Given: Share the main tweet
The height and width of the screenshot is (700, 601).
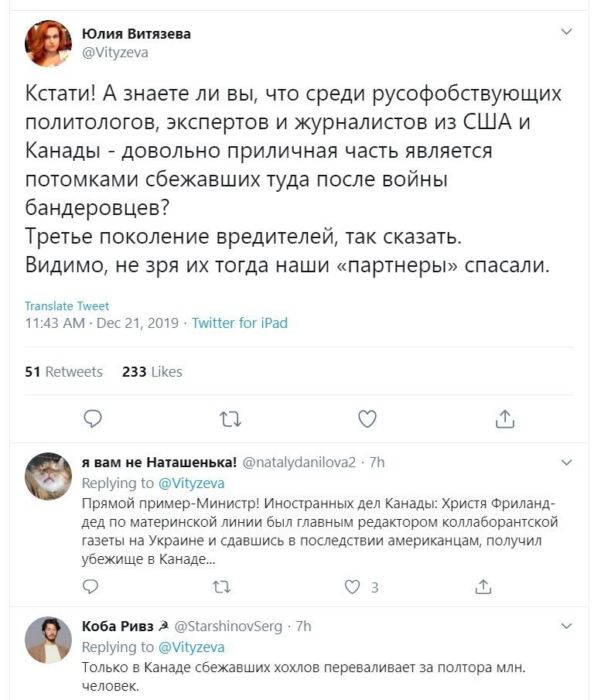Looking at the screenshot, I should pyautogui.click(x=505, y=418).
